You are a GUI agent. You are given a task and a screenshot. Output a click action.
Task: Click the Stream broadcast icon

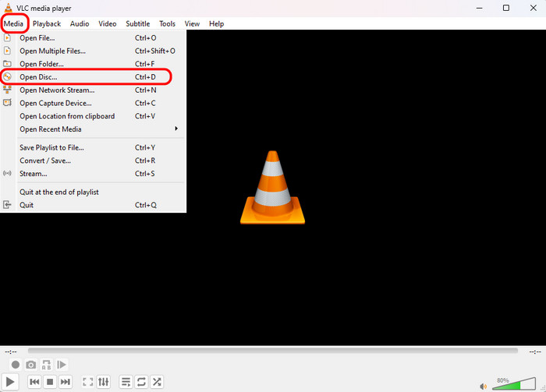click(x=7, y=173)
